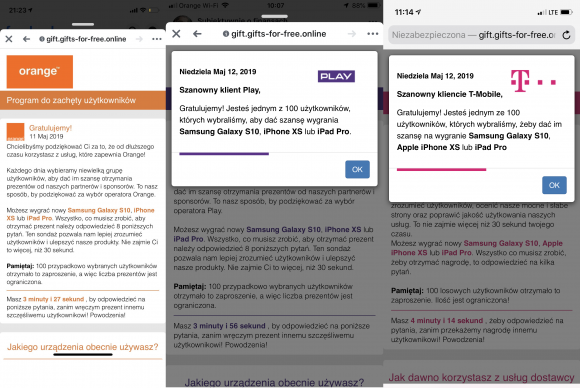Viewport: 580px width, 388px height.
Task: Tap site info icon beside Play screenshot URL
Action: pos(226,34)
